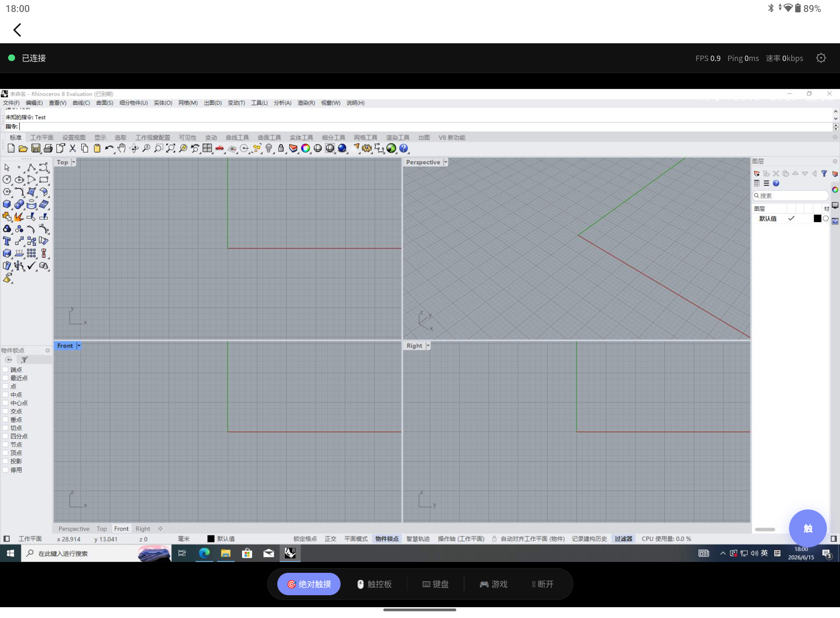Screen dimensions: 840x618
Task: Open the Front viewport title dropdown arrow
Action: click(x=79, y=346)
